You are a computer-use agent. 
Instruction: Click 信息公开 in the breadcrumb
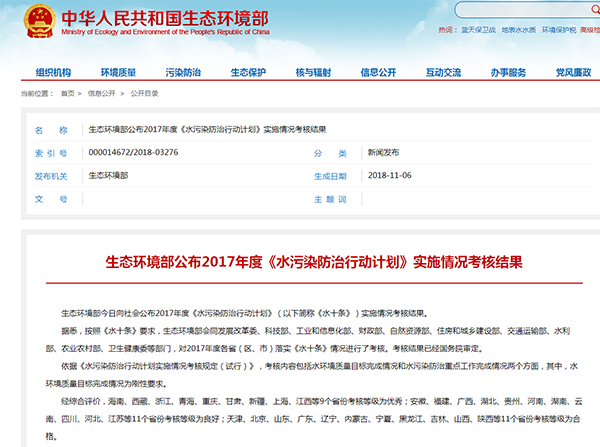102,93
